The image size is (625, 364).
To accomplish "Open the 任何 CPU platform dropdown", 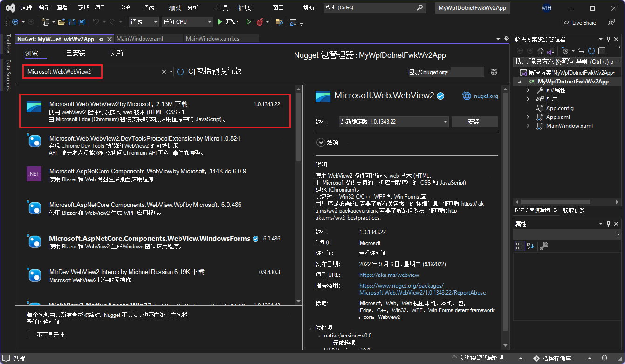I will click(186, 22).
